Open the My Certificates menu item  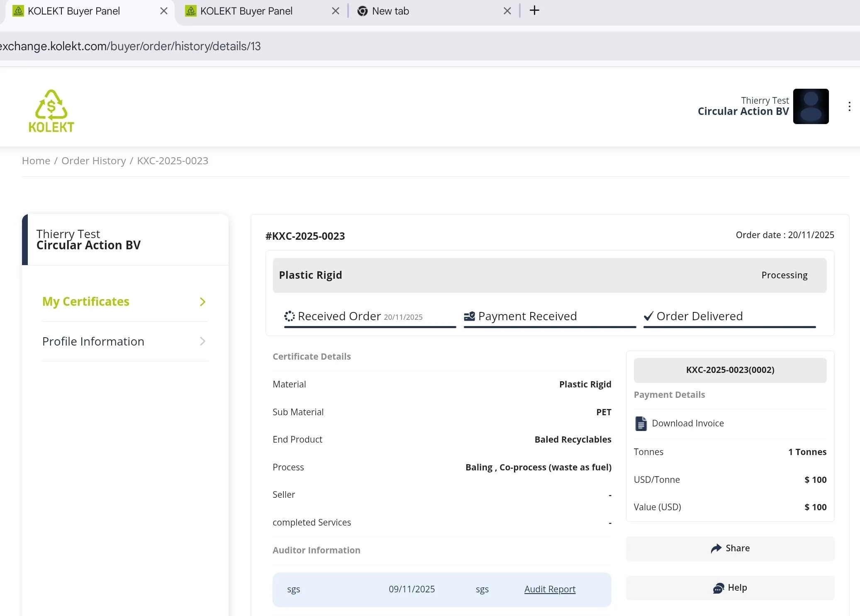tap(86, 302)
